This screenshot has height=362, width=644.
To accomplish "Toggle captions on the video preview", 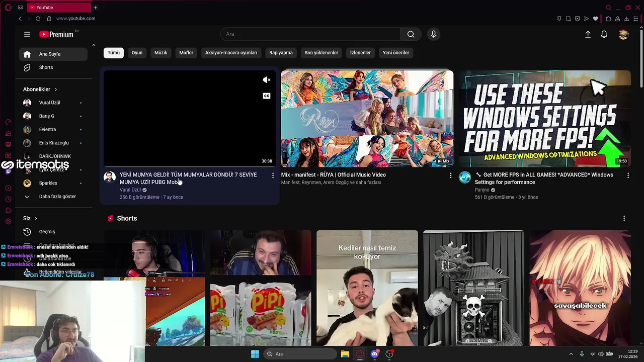I will 267,96.
